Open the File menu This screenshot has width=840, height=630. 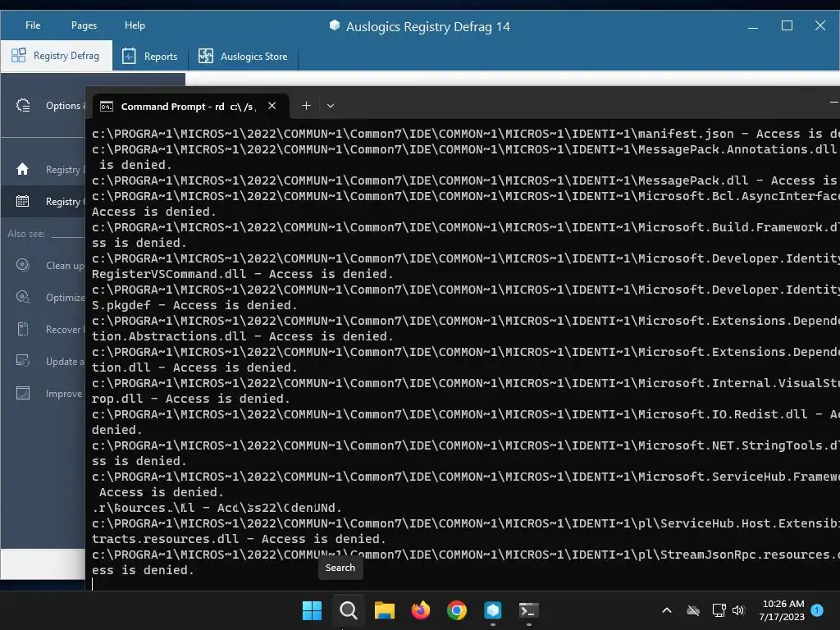(x=33, y=25)
